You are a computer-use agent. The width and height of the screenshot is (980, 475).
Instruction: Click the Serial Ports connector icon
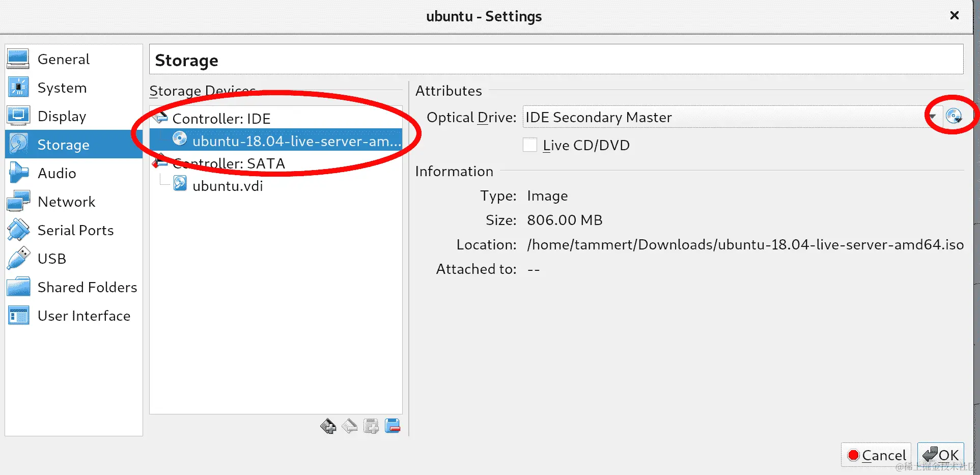[x=18, y=230]
